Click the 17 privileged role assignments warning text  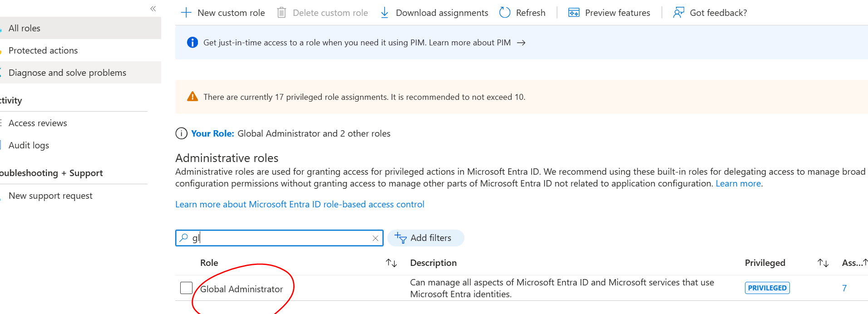click(365, 97)
